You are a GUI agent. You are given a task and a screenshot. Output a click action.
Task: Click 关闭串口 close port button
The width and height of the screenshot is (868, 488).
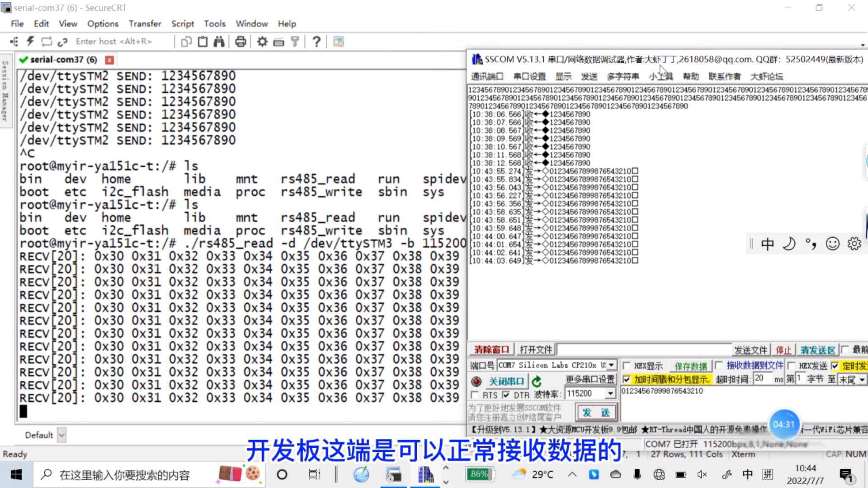click(x=506, y=381)
